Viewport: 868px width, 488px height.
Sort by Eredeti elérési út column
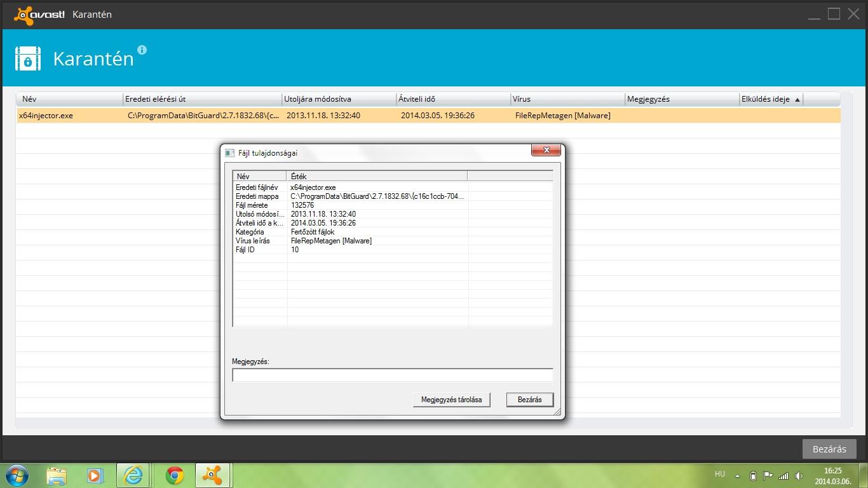(202, 99)
